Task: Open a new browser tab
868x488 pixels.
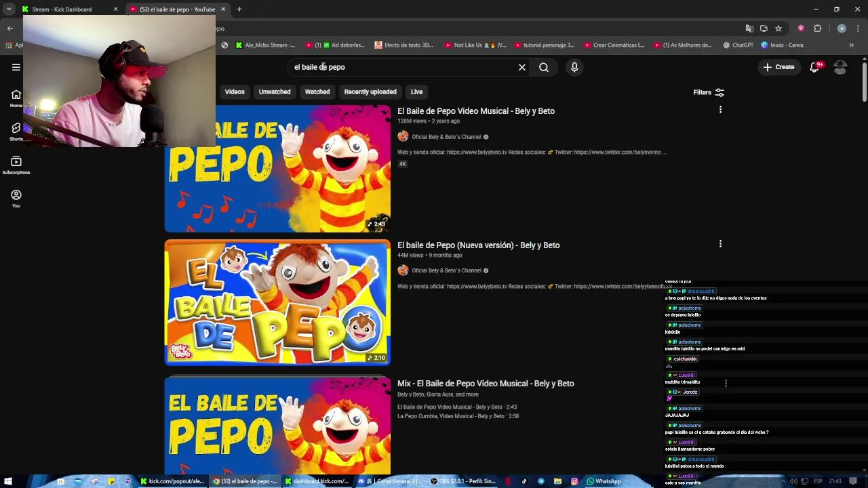Action: coord(239,9)
